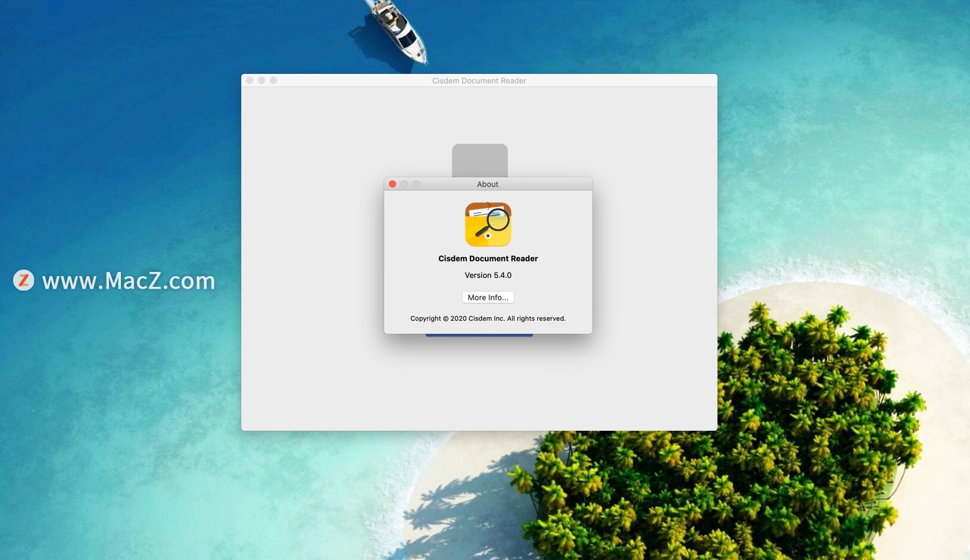Image resolution: width=970 pixels, height=560 pixels.
Task: Click the Copyright 2020 Cisdem Inc. notice
Action: coord(488,318)
